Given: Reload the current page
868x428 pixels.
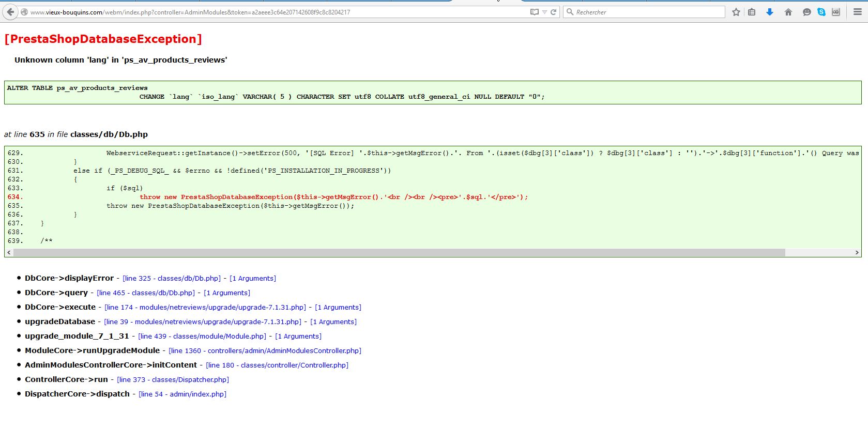Looking at the screenshot, I should point(553,12).
